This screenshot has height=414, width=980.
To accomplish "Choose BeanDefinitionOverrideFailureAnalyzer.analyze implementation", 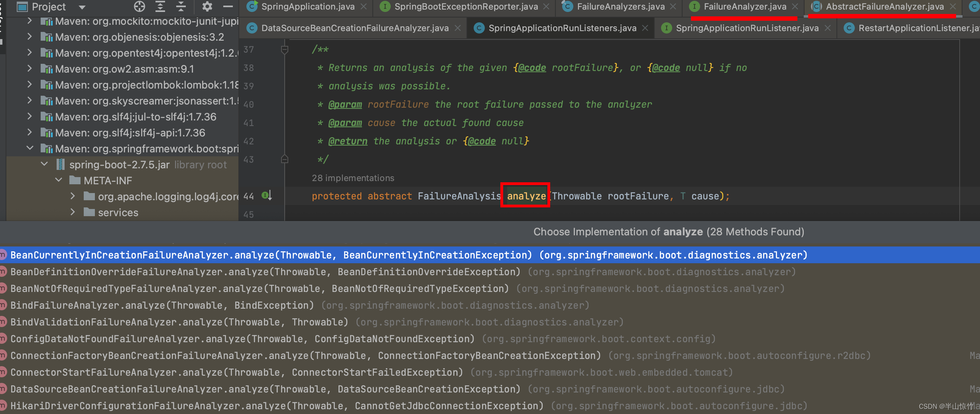I will tap(490, 272).
